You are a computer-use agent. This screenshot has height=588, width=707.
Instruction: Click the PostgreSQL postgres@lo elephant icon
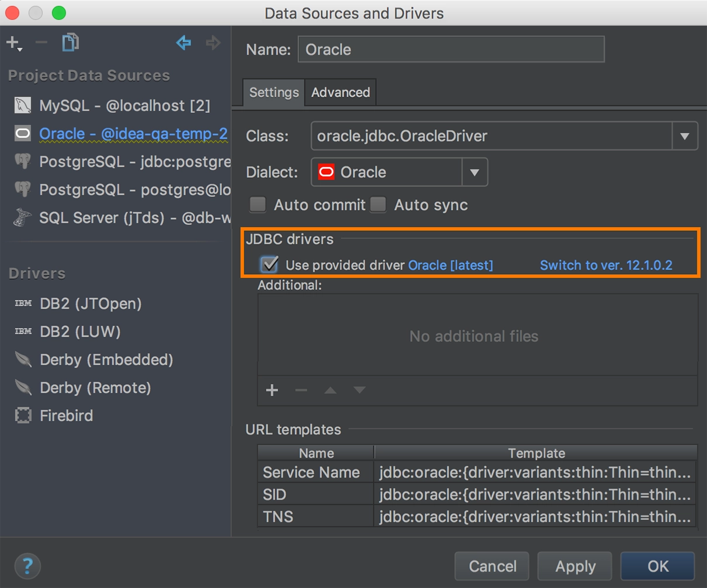coord(23,189)
